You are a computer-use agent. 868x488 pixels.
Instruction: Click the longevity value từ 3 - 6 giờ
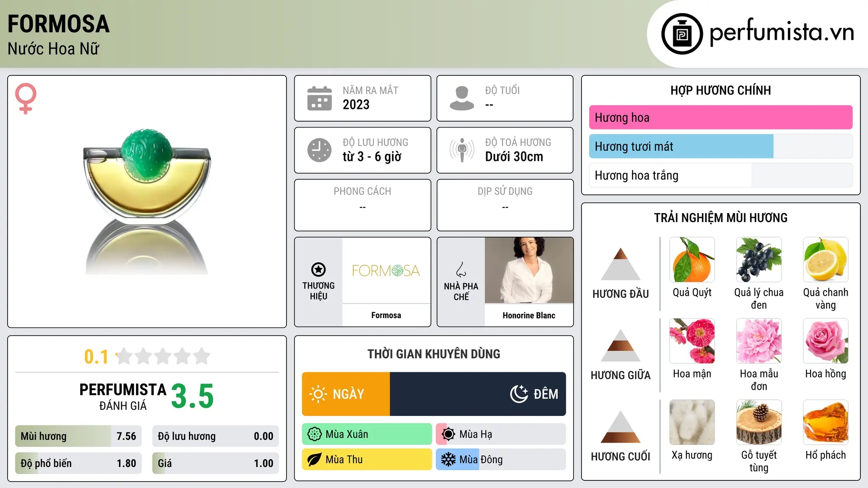[x=372, y=157]
